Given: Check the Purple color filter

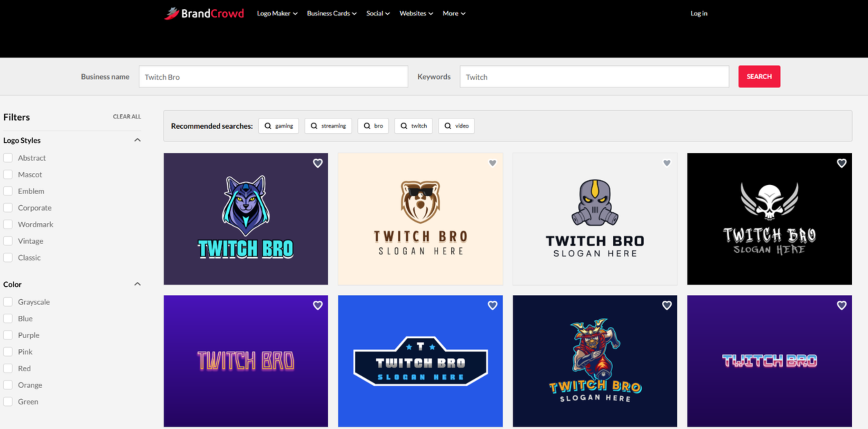Looking at the screenshot, I should 8,334.
